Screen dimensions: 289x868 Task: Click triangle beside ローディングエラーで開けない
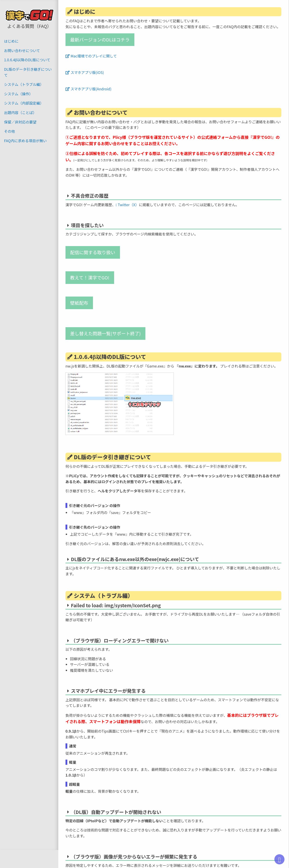point(68,641)
